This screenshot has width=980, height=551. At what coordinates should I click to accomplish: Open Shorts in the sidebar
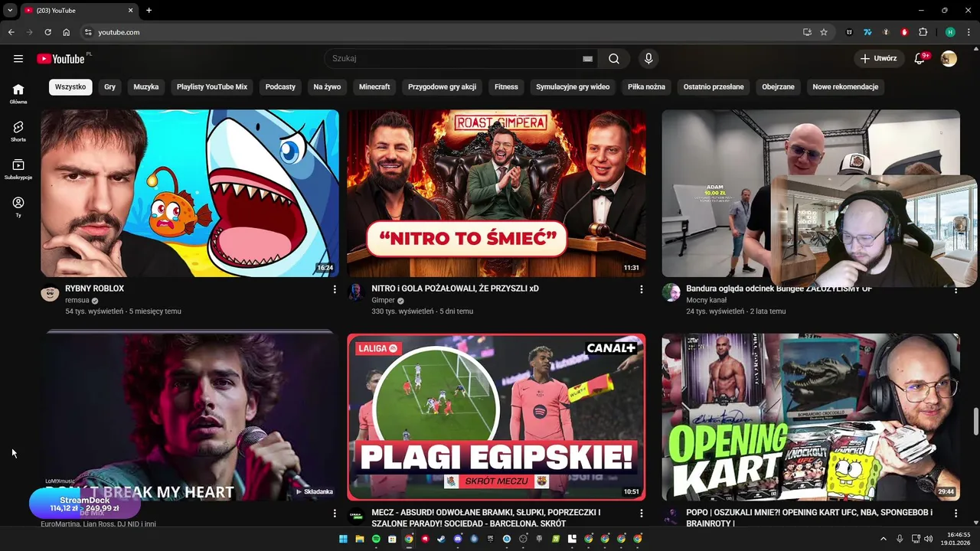(18, 131)
